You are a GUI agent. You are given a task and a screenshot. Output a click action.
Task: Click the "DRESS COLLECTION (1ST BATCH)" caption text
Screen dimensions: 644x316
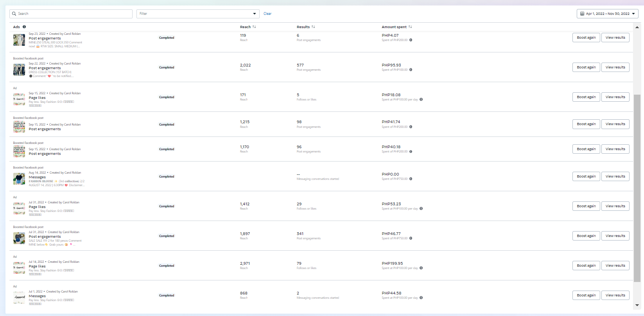pos(50,72)
